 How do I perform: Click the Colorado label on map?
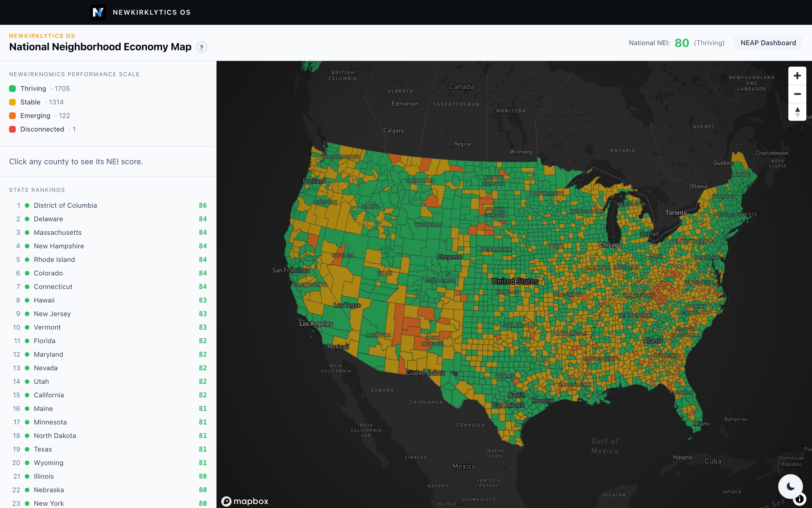(x=440, y=281)
